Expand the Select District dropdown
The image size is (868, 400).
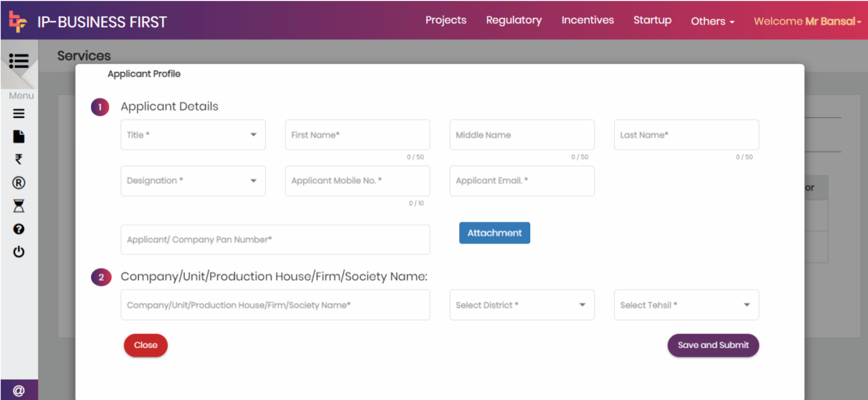522,305
